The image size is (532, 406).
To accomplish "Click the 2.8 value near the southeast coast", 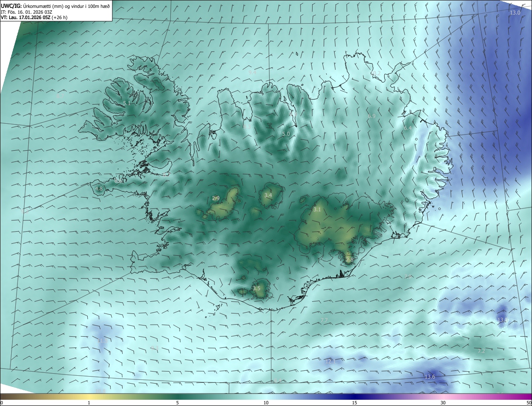I will [349, 260].
